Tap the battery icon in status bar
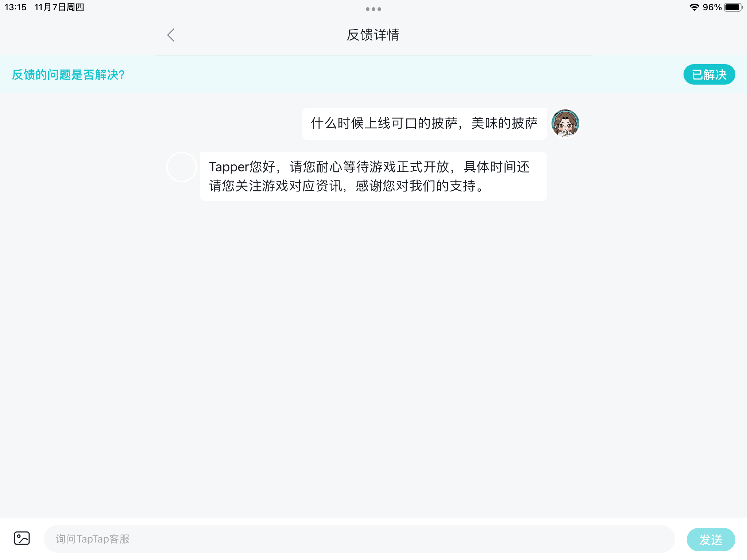The image size is (747, 560). coord(733,7)
